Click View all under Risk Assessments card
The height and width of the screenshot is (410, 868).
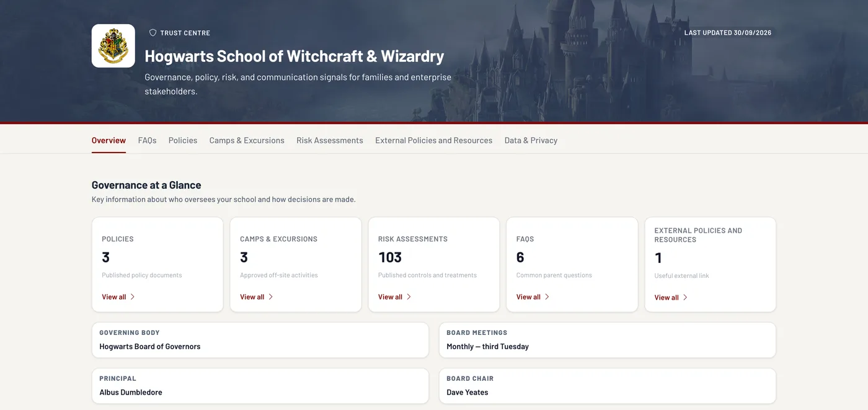(395, 297)
